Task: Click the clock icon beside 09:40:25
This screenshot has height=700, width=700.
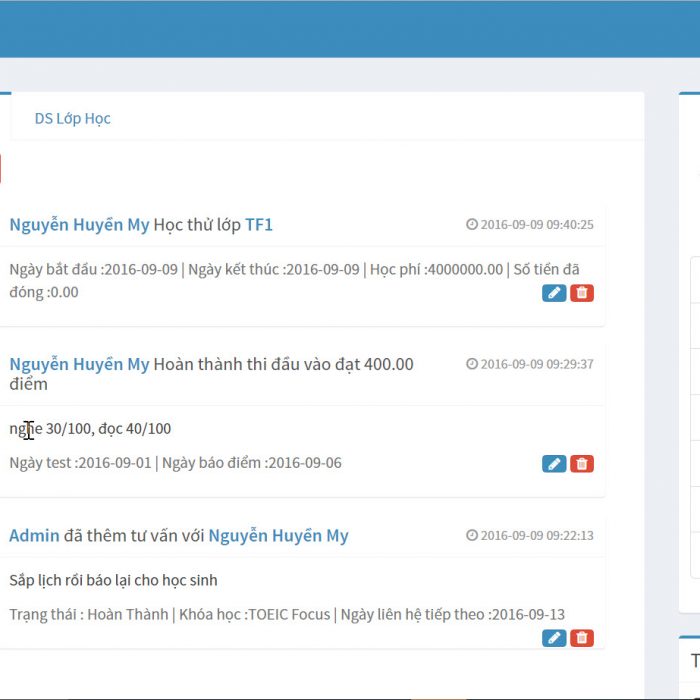Action: (x=472, y=225)
